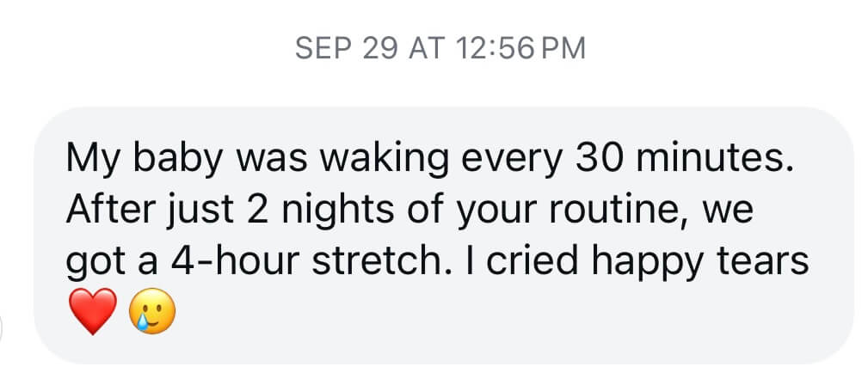868x379 pixels.
Task: Tap the 12:56 PM time text
Action: 513,48
